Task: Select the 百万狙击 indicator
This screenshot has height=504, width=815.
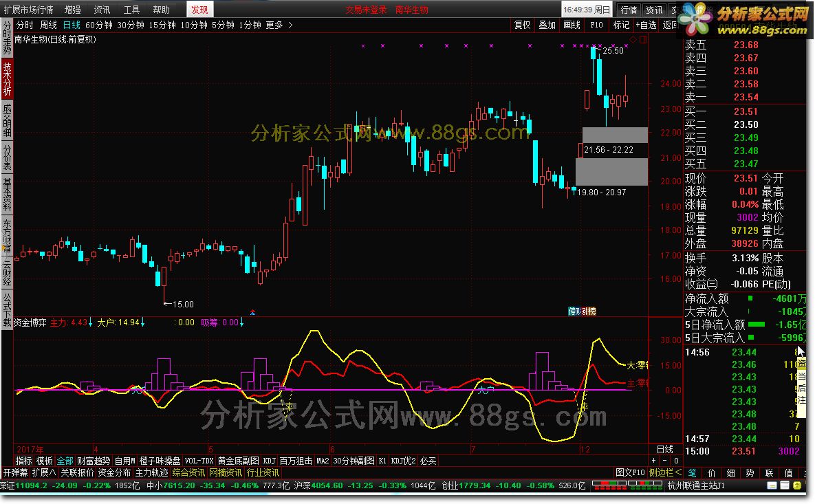Action: (x=296, y=461)
